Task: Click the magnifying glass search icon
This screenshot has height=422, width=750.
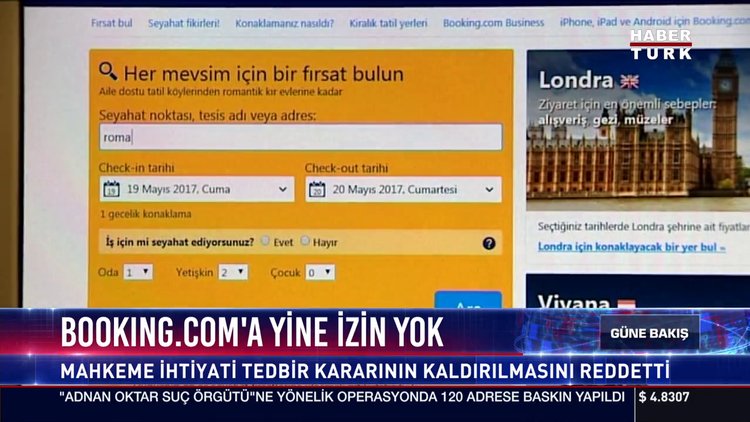Action: point(108,71)
